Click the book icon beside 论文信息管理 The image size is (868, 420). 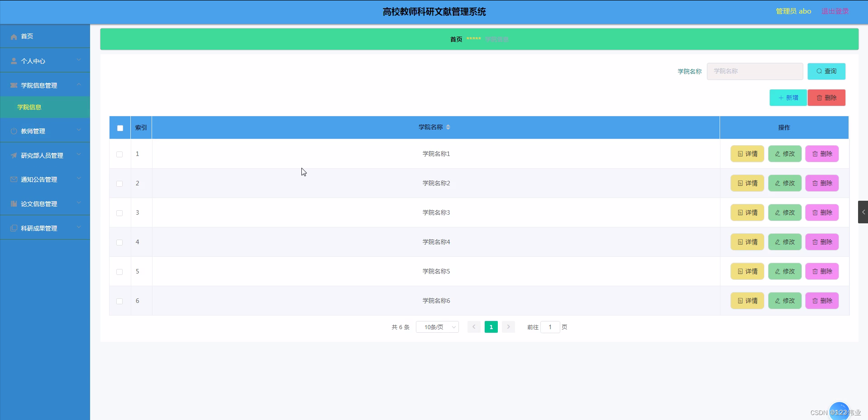tap(14, 203)
